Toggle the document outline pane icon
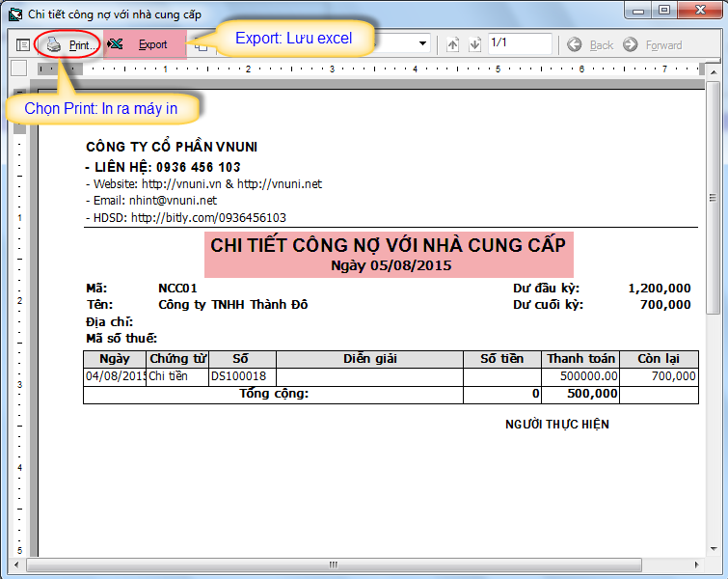The width and height of the screenshot is (728, 579). coord(23,45)
